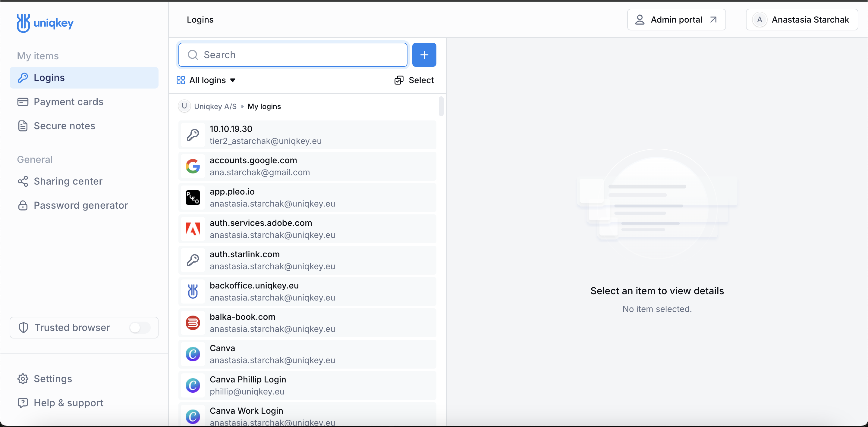The height and width of the screenshot is (427, 868).
Task: Click the Pleo logo icon
Action: (193, 198)
